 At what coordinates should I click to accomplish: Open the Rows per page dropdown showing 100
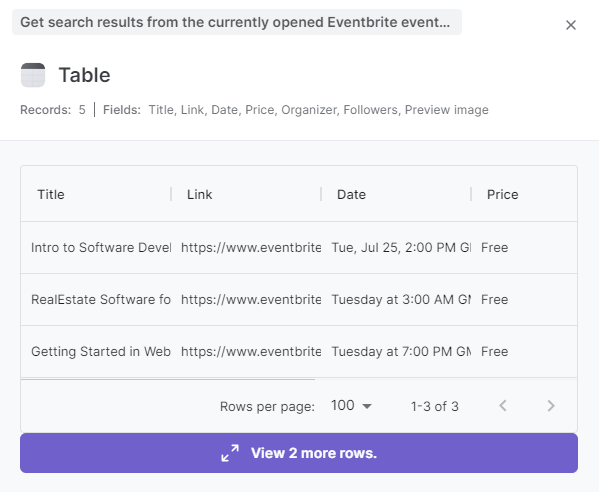[x=351, y=406]
